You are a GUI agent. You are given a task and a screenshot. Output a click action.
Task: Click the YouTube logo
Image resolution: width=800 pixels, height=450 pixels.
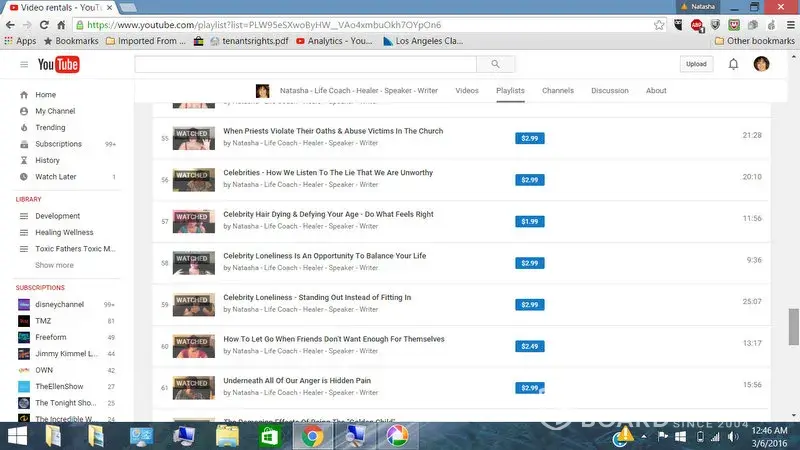coord(58,65)
